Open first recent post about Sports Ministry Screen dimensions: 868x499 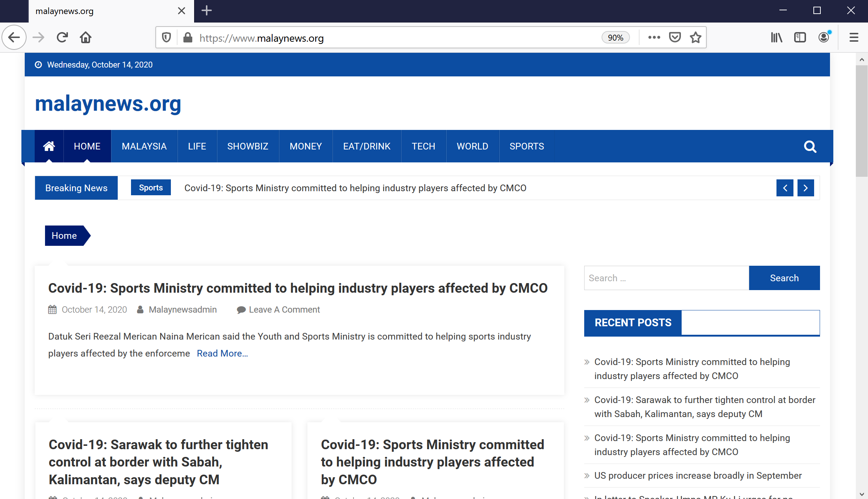point(692,369)
